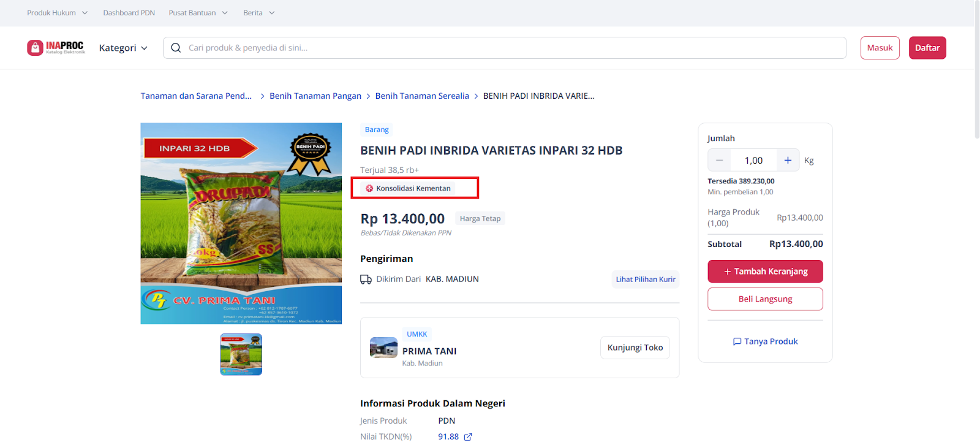This screenshot has width=980, height=442.
Task: Click the Konsolidasi Kementan label
Action: 413,188
